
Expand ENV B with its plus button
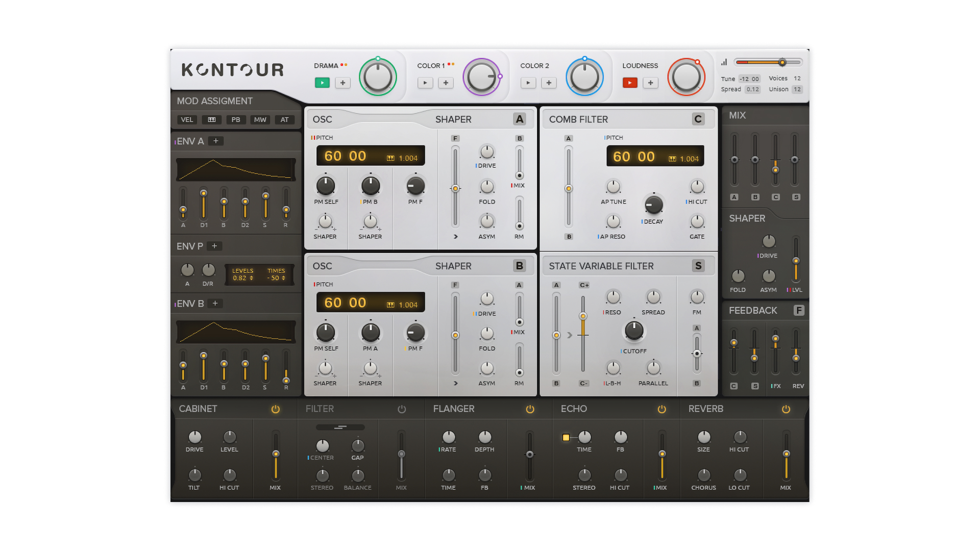[215, 304]
